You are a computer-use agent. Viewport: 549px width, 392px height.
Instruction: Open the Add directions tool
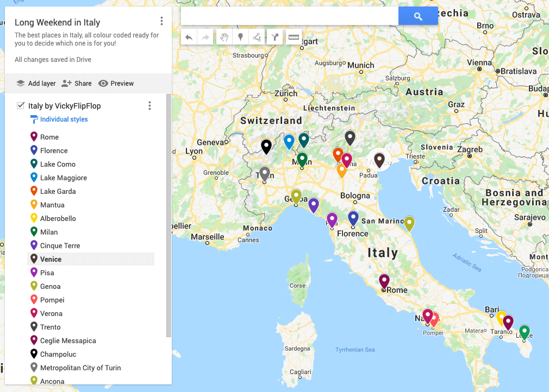click(275, 36)
